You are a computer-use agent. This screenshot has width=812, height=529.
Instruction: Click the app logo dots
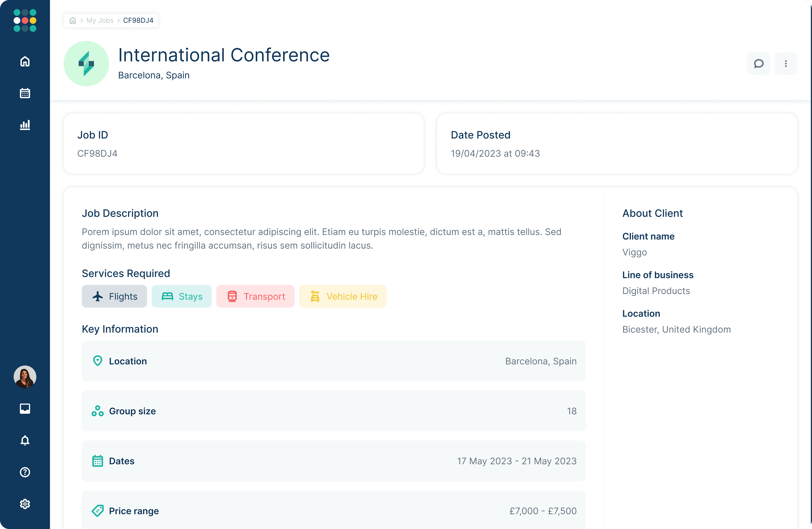click(x=25, y=20)
